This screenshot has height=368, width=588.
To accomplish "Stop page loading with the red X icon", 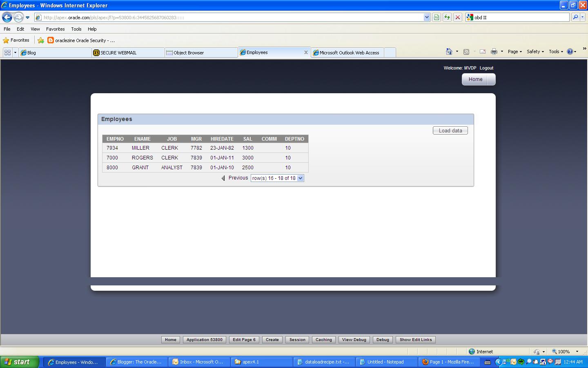I will pyautogui.click(x=457, y=17).
